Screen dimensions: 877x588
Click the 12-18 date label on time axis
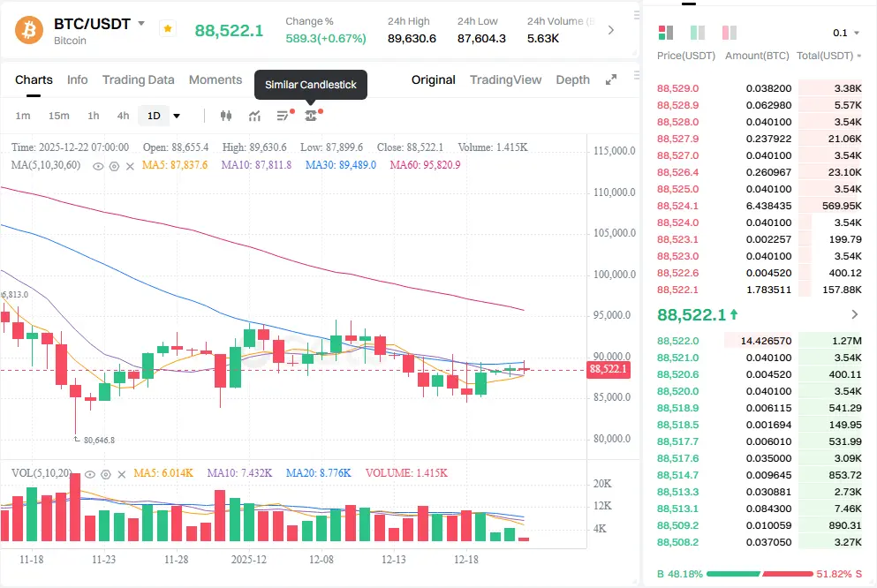(x=466, y=560)
